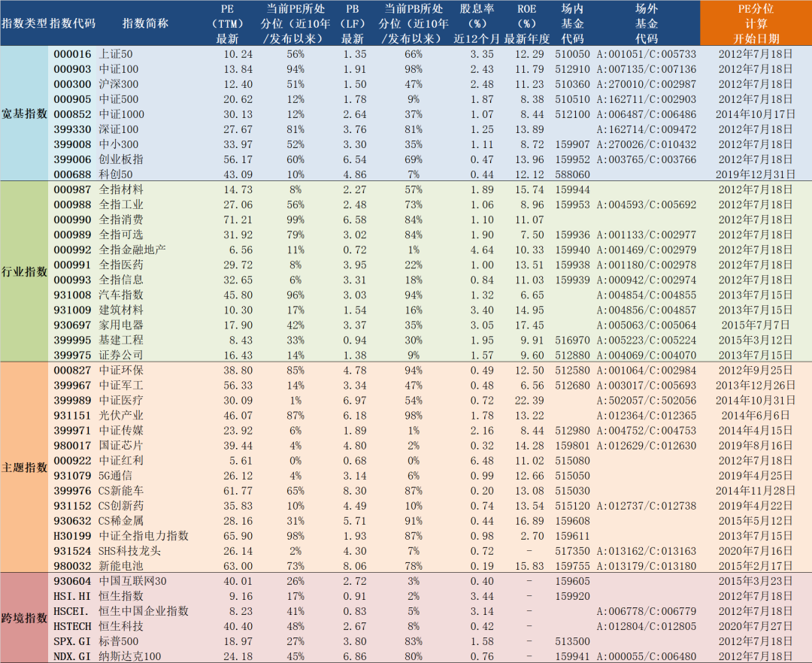Select the date 2019年12月31日
Image resolution: width=812 pixels, height=663 pixels.
click(x=756, y=174)
